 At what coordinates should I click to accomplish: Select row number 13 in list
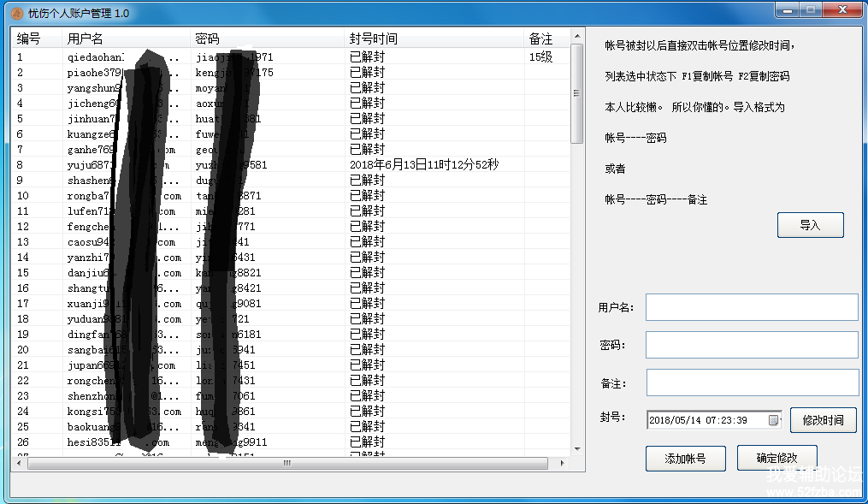coord(291,242)
